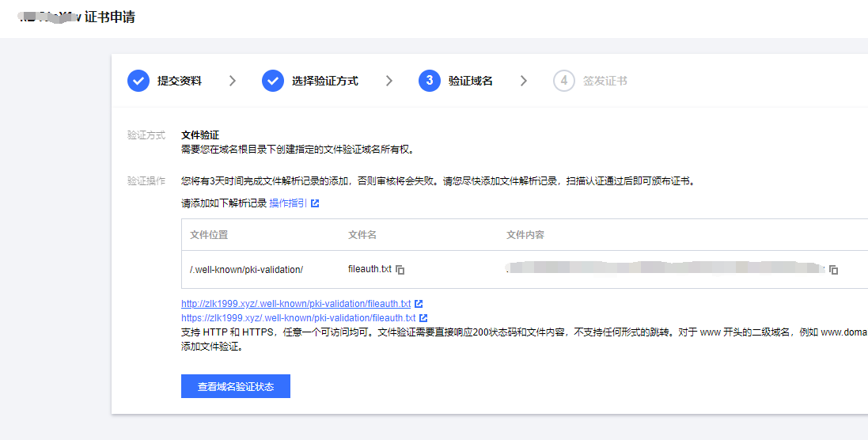The width and height of the screenshot is (868, 440).
Task: Copy the blurred file content value
Action: pyautogui.click(x=833, y=270)
